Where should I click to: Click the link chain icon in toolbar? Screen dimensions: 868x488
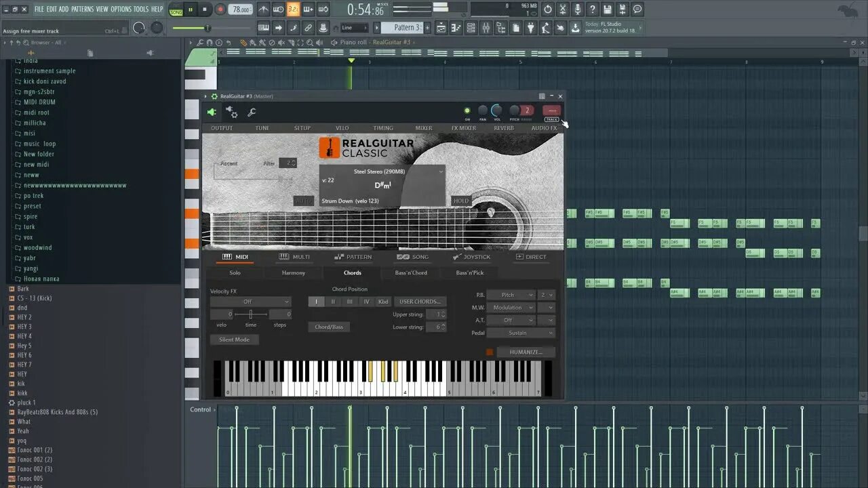pos(308,28)
